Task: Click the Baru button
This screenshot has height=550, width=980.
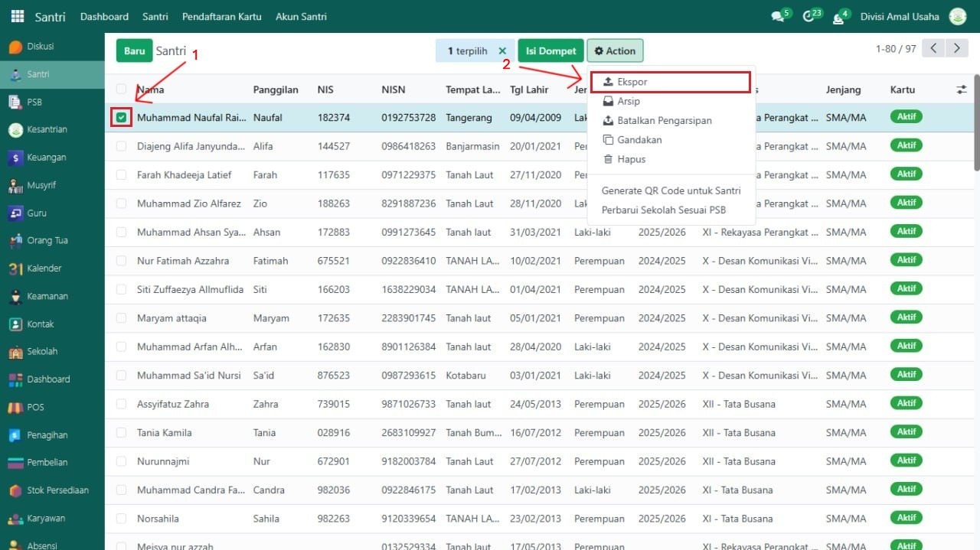Action: (x=134, y=51)
